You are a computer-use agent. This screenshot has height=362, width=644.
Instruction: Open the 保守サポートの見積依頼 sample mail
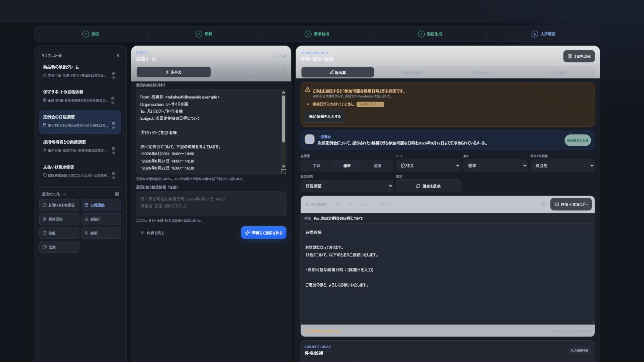[80, 97]
